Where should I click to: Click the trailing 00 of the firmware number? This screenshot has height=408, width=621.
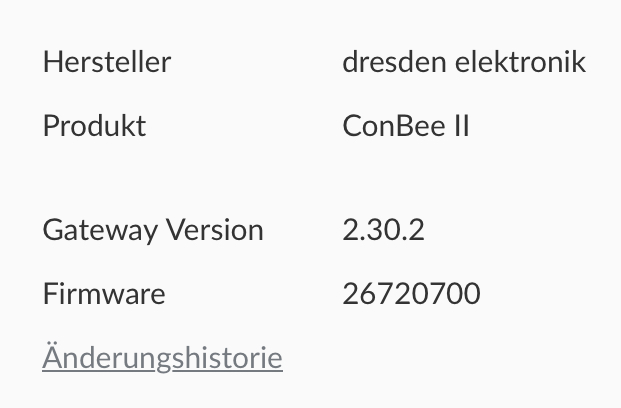pos(463,294)
